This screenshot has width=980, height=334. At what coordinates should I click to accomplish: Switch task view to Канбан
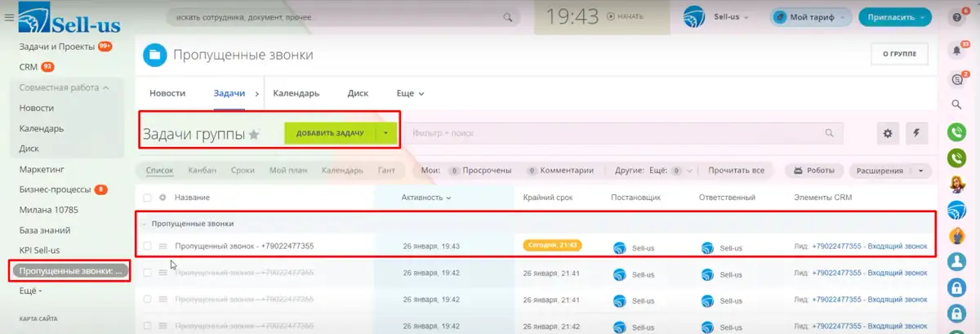(x=203, y=171)
